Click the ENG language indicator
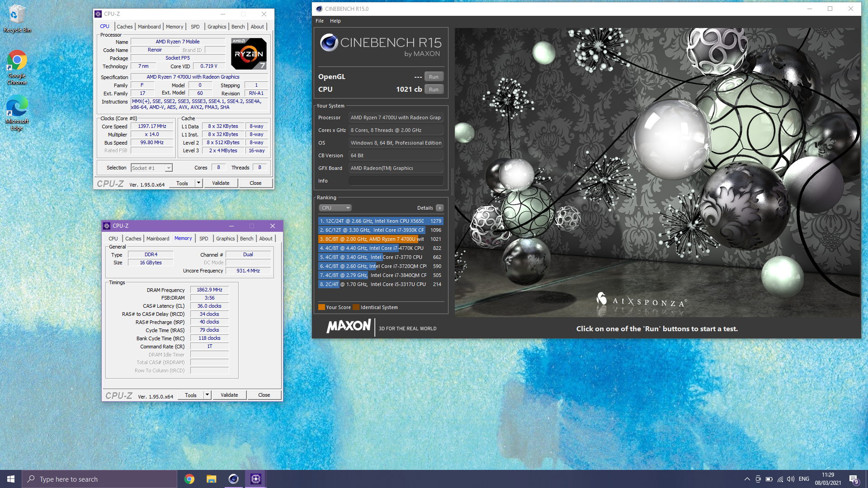868x488 pixels. [x=804, y=479]
